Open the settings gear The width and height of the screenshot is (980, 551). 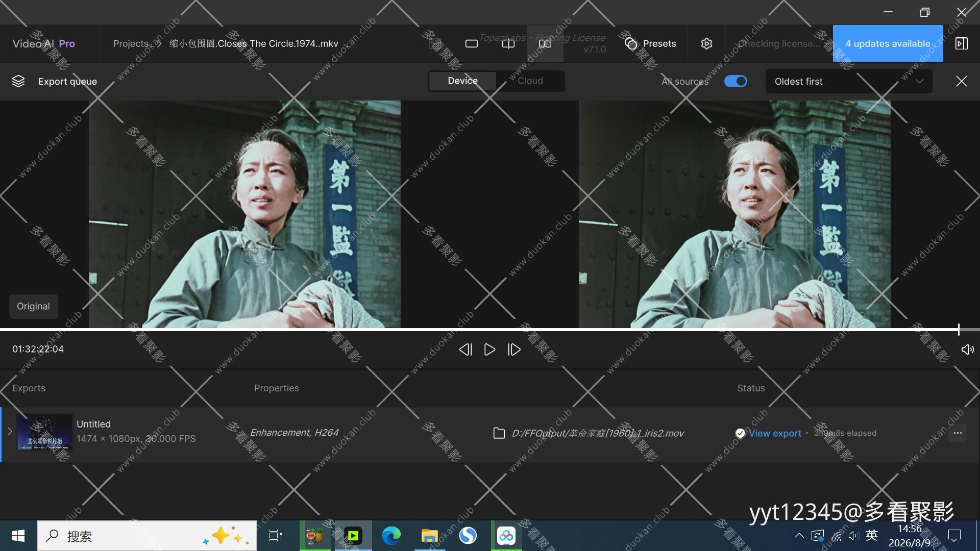(706, 44)
